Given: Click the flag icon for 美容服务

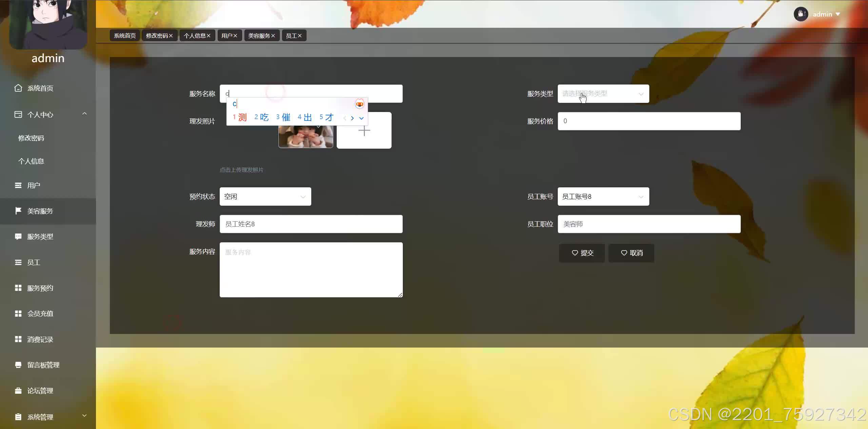Looking at the screenshot, I should tap(18, 211).
